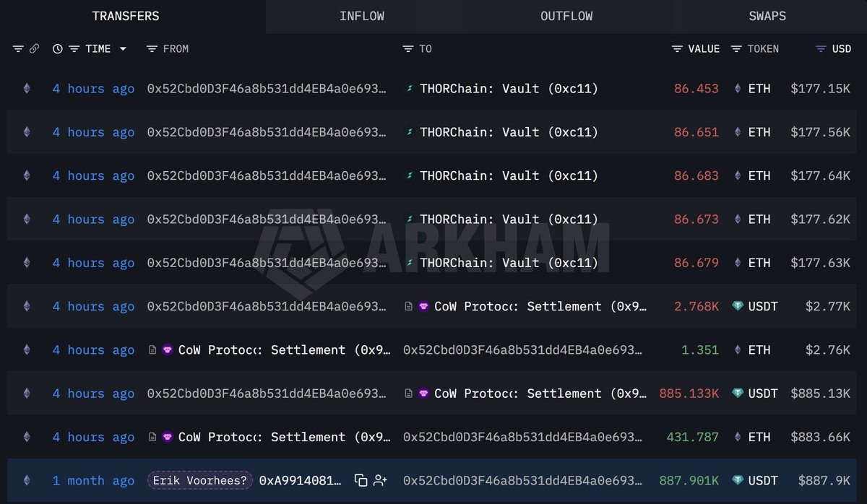
Task: Click the add-user icon next to address
Action: coord(380,481)
